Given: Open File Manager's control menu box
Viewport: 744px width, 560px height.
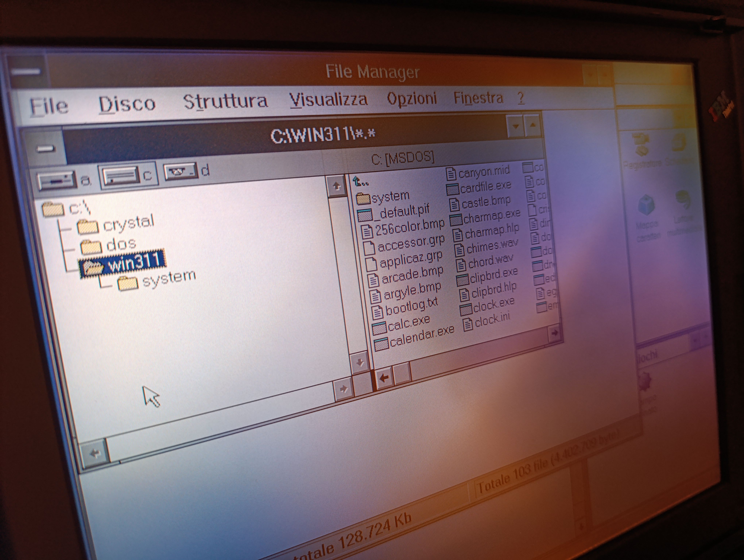Looking at the screenshot, I should [26, 71].
